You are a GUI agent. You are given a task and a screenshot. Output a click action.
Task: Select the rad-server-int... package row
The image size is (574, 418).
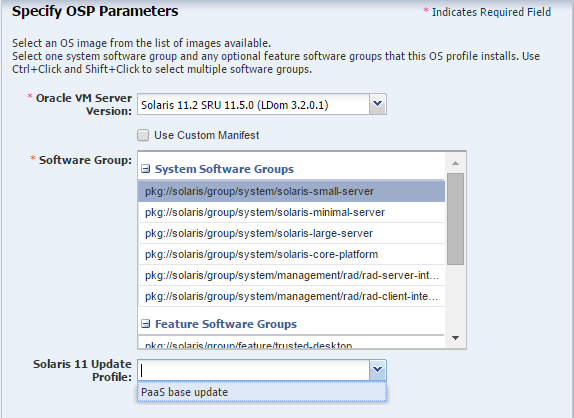pos(291,275)
